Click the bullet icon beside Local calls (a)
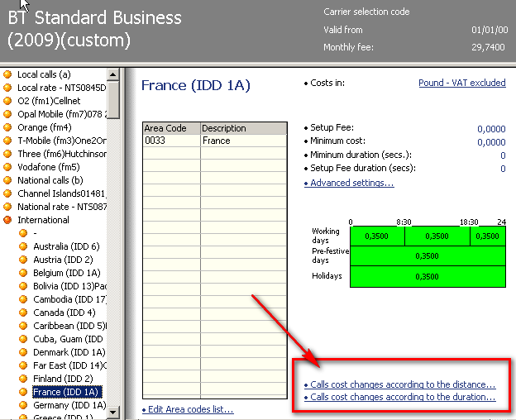 (8, 74)
